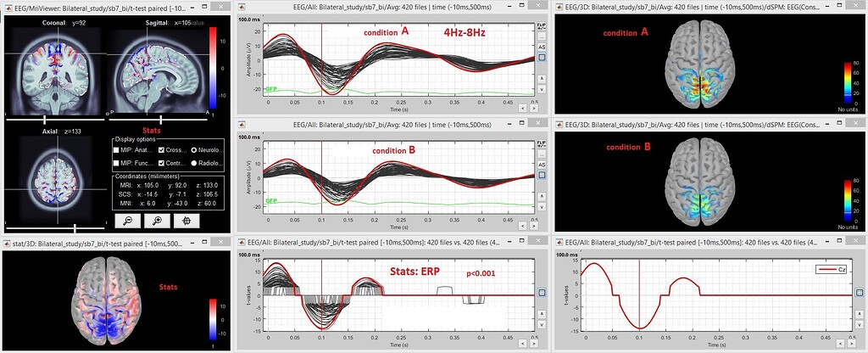Flip signal polarity in condition A plot
The image size is (868, 353).
coord(542,27)
